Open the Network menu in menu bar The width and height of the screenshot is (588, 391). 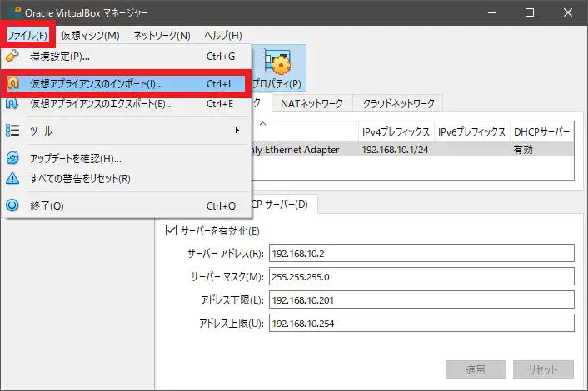162,36
